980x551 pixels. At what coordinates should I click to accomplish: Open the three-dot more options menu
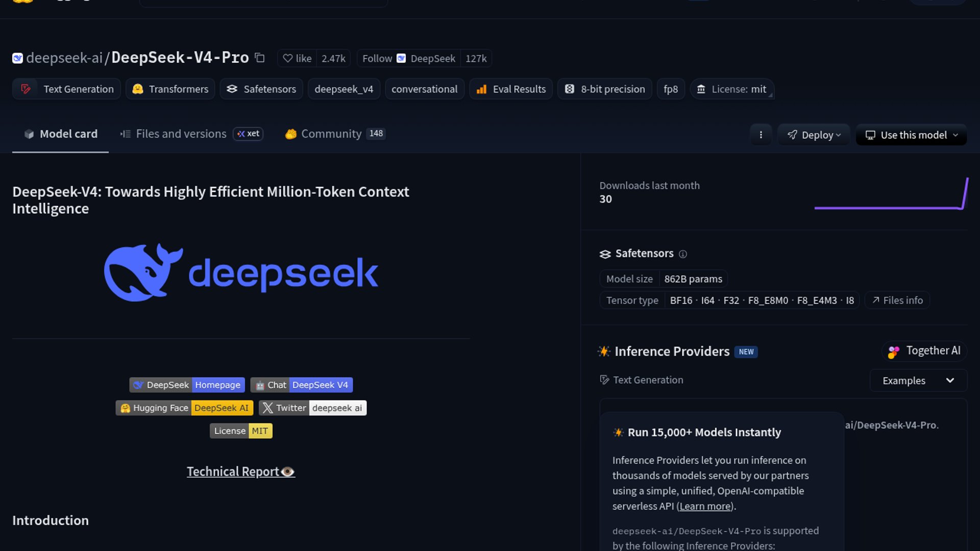pos(761,135)
